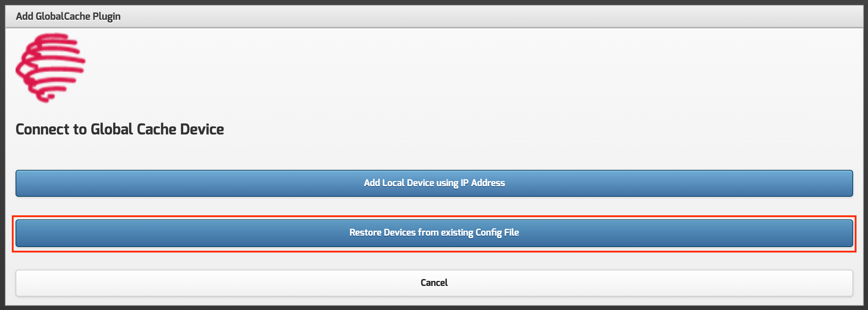Select the striped red sphere brand icon
Image resolution: width=868 pixels, height=310 pixels.
(x=51, y=68)
